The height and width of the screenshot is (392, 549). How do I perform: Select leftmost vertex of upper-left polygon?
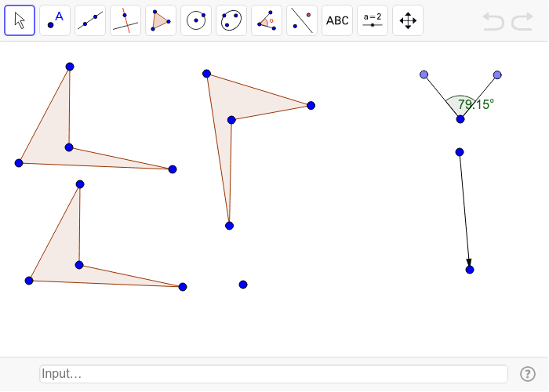[19, 163]
